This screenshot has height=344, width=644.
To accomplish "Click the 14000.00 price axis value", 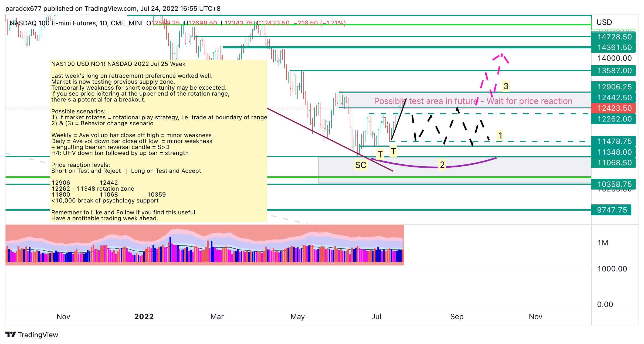I will (615, 58).
